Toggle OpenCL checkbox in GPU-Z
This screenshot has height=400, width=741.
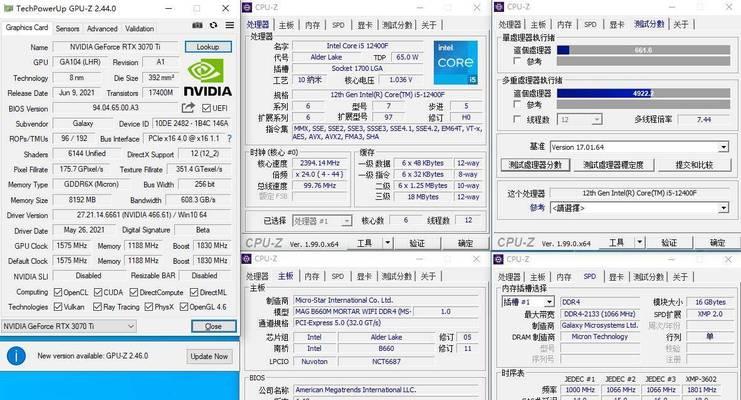(x=58, y=292)
